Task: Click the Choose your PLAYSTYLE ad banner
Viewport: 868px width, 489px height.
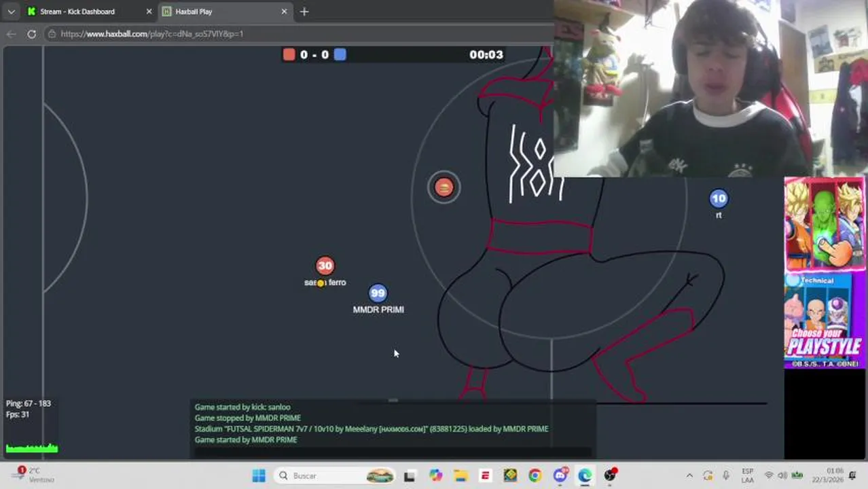Action: click(825, 321)
